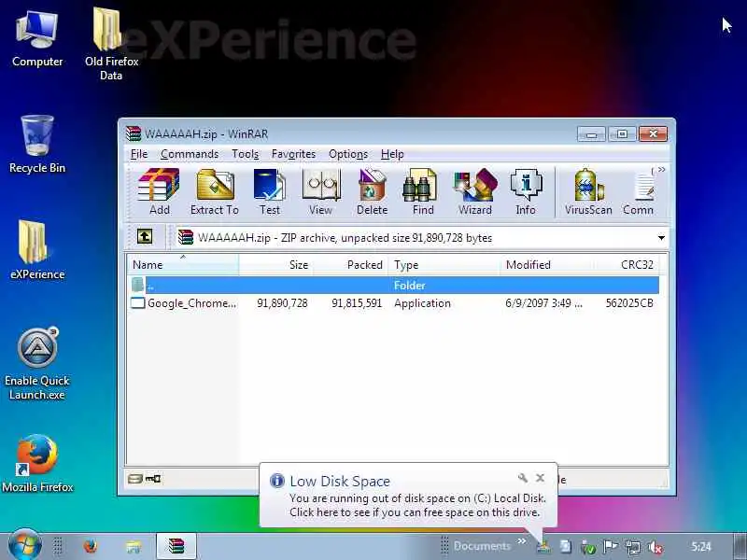This screenshot has width=747, height=560.
Task: Select the Recycle Bin desktop icon
Action: 37,145
